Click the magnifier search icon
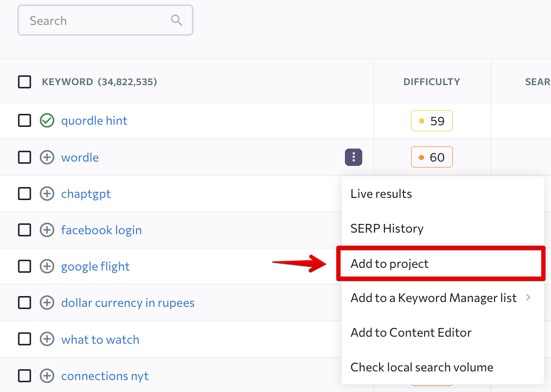Image resolution: width=551 pixels, height=392 pixels. pyautogui.click(x=176, y=21)
